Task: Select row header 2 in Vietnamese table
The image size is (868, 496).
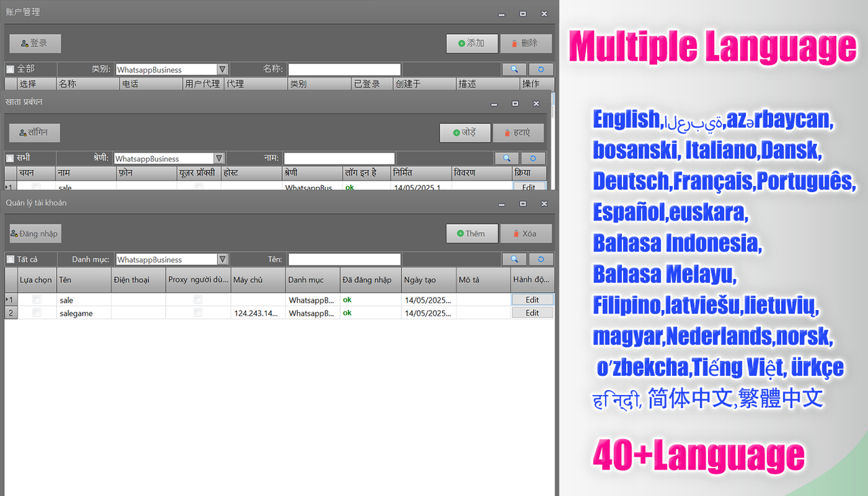Action: coord(11,313)
